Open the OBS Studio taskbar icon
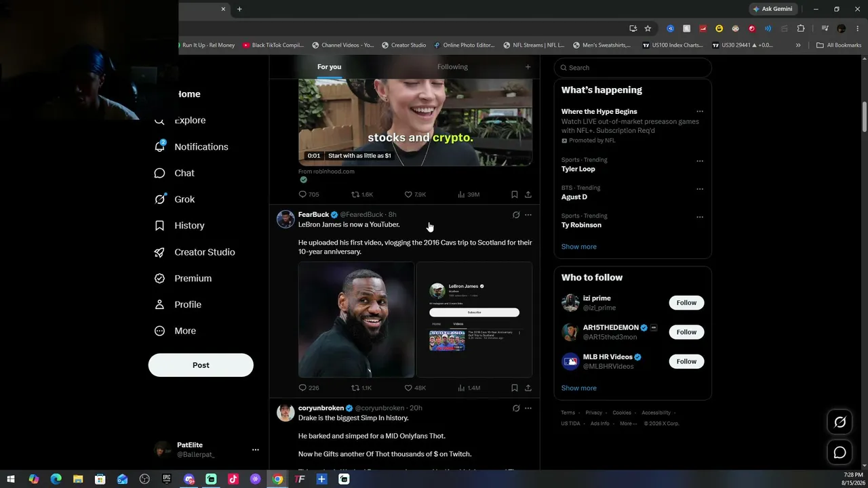 point(144,479)
